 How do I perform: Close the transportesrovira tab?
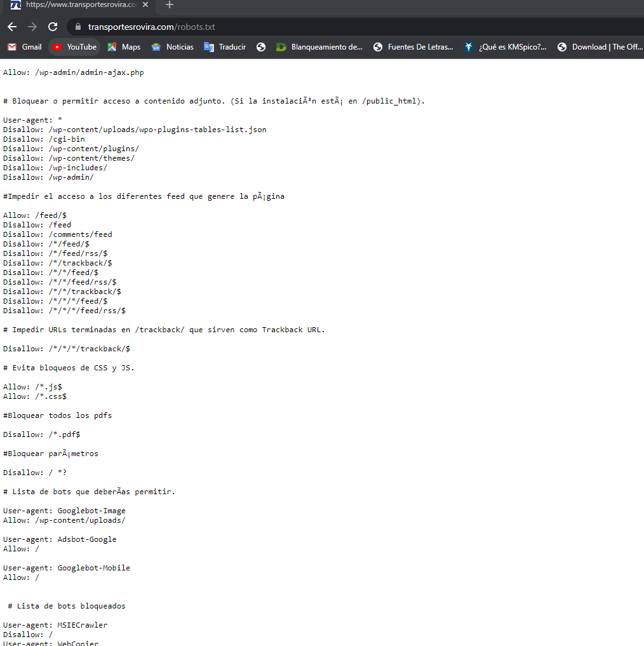tap(145, 4)
